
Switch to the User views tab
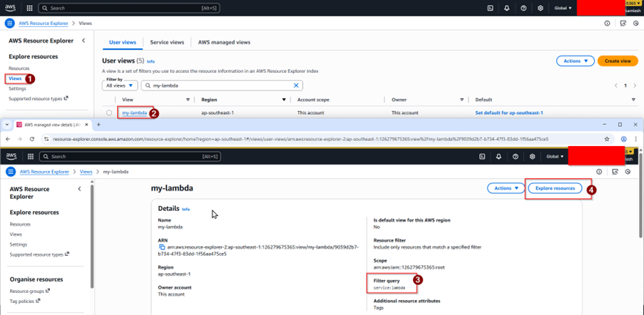pyautogui.click(x=123, y=42)
